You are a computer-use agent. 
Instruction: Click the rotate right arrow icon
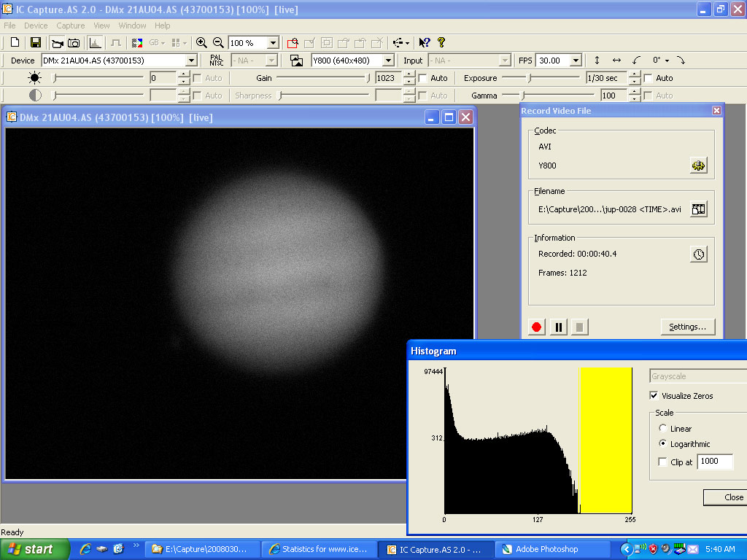681,61
